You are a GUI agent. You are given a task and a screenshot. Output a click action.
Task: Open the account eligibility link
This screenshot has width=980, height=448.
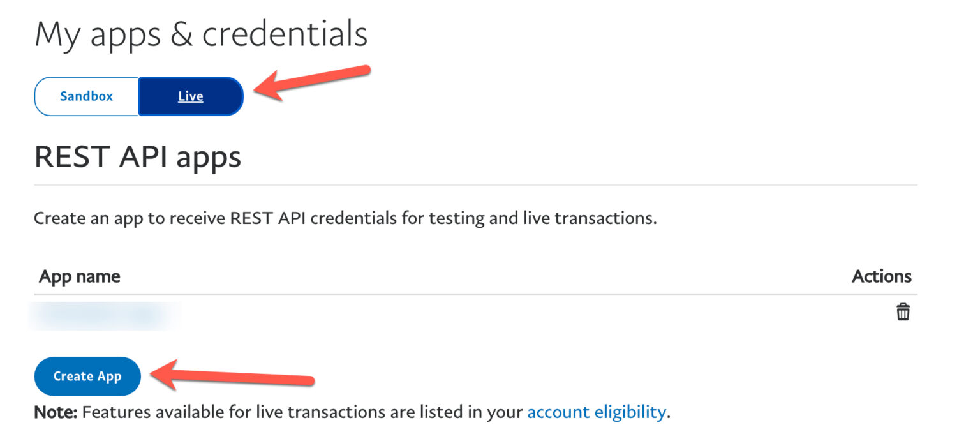pos(596,412)
